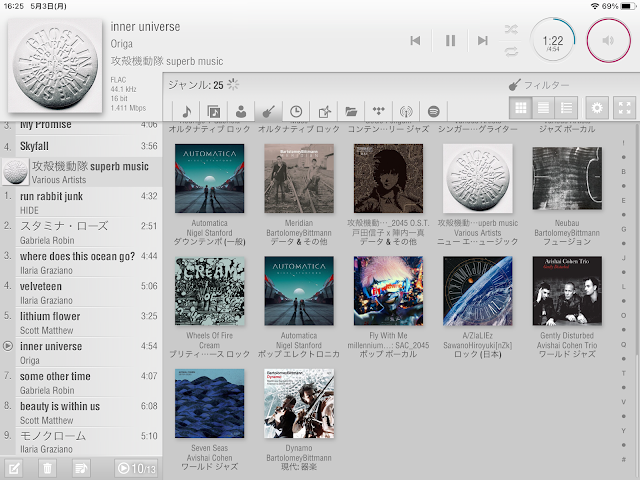Expand browser to fullscreen
Image resolution: width=640 pixels, height=480 pixels.
[624, 108]
